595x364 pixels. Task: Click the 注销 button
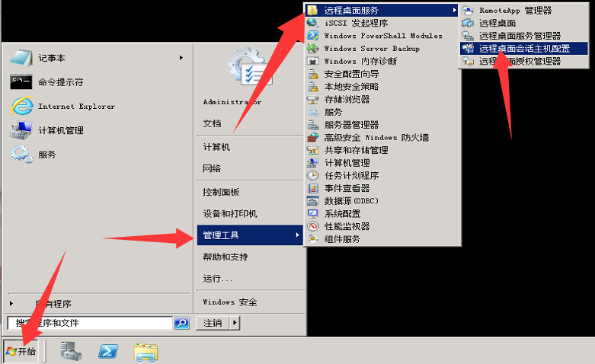click(x=213, y=323)
